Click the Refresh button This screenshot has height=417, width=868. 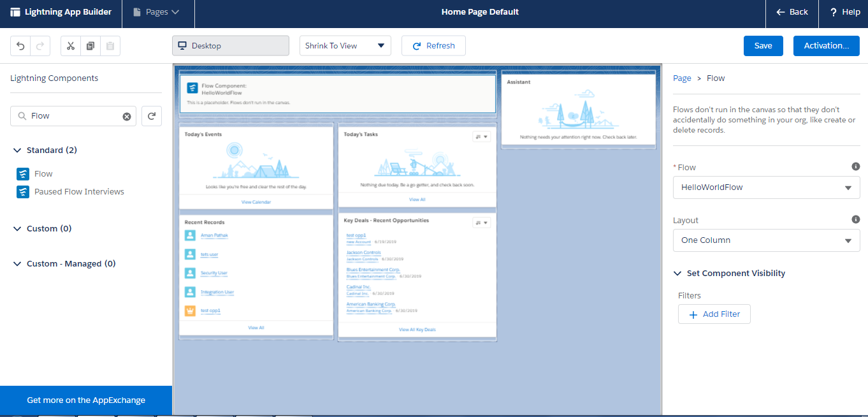coord(433,46)
